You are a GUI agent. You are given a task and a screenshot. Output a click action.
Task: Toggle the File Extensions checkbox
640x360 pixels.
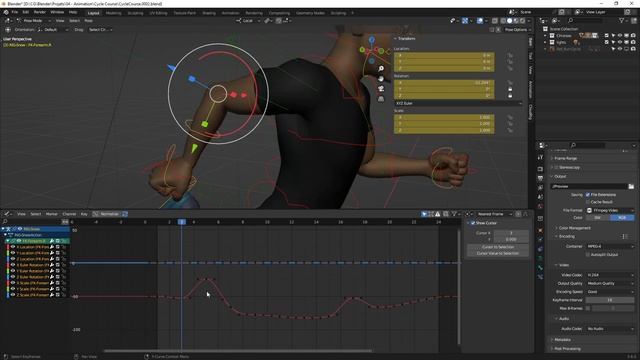588,195
